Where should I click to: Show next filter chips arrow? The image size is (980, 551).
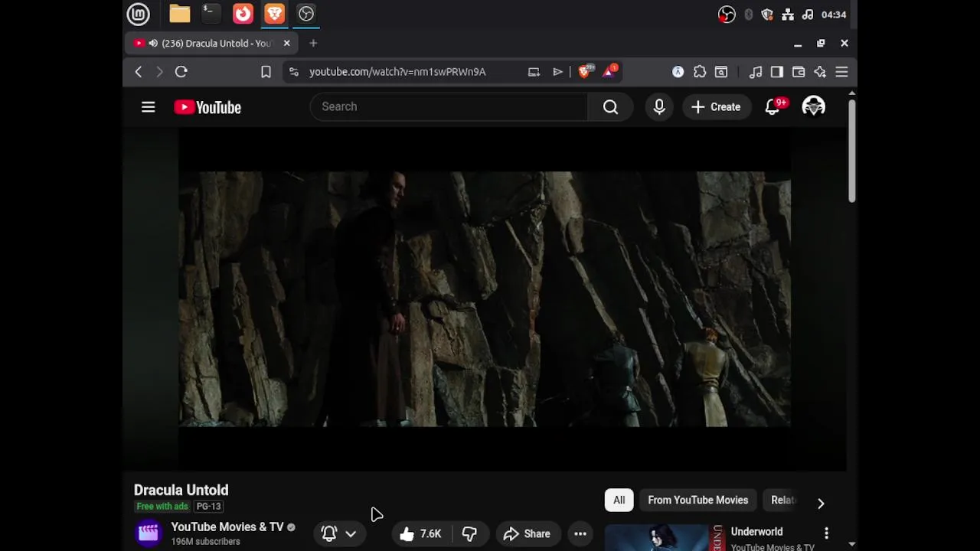821,503
